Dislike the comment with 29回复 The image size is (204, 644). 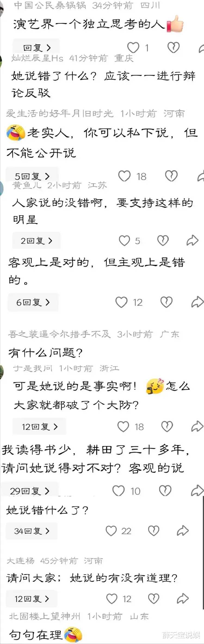pyautogui.click(x=165, y=491)
